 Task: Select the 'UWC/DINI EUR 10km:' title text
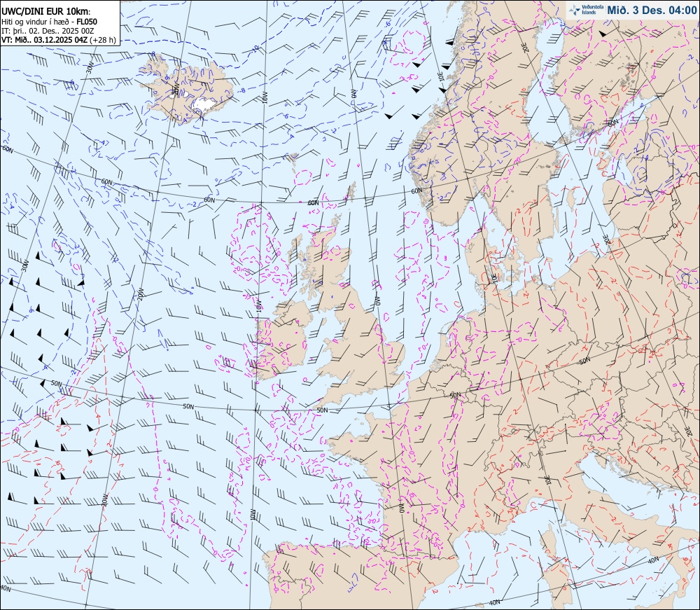coord(46,12)
